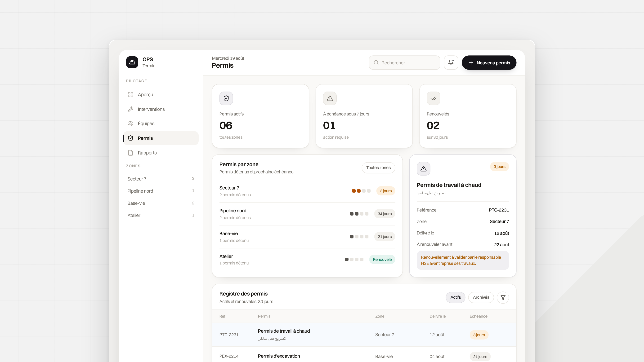This screenshot has height=362, width=644.
Task: Click the PTC-2231 reference value in detail panel
Action: 499,210
